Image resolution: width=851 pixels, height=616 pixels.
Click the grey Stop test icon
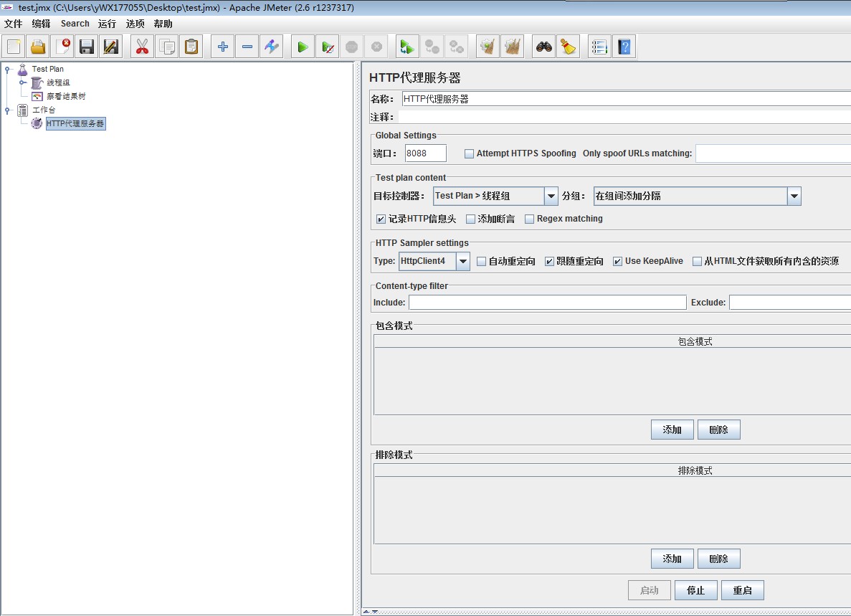coord(352,47)
